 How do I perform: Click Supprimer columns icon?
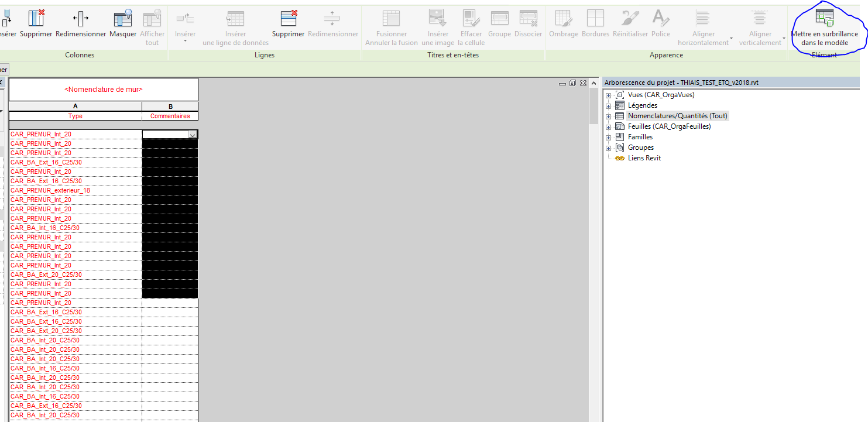(x=36, y=19)
